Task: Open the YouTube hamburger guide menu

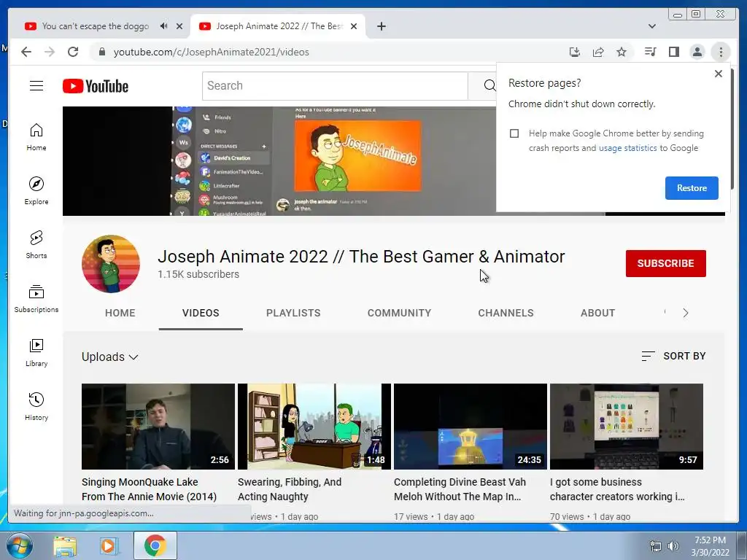Action: coord(36,86)
